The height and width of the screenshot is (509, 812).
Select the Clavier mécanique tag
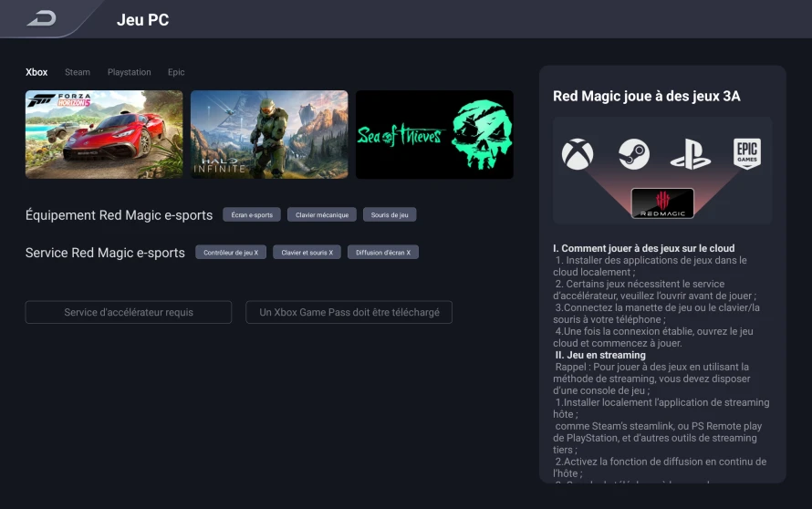pyautogui.click(x=321, y=215)
